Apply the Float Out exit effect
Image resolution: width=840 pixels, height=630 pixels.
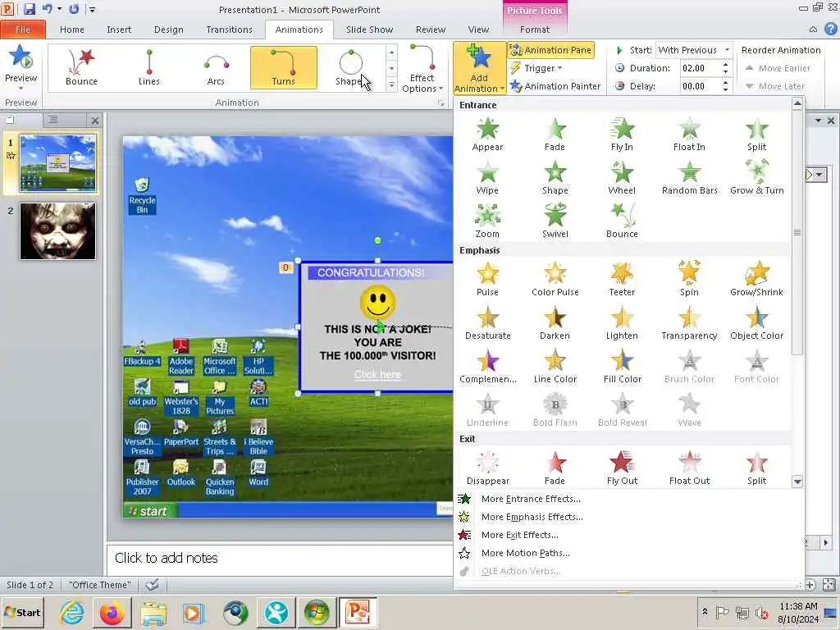[689, 468]
